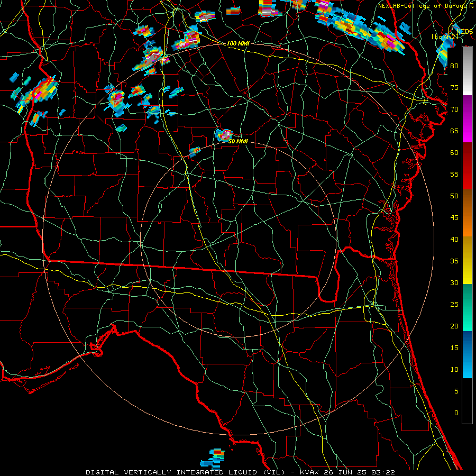The height and width of the screenshot is (476, 476).
Task: Click the 65 value on the legend
Action: pos(454,131)
